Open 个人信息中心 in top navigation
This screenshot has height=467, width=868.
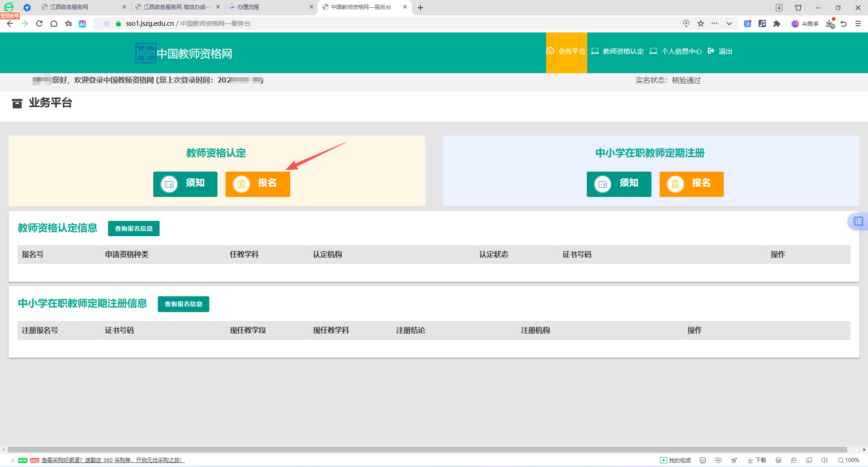point(676,51)
